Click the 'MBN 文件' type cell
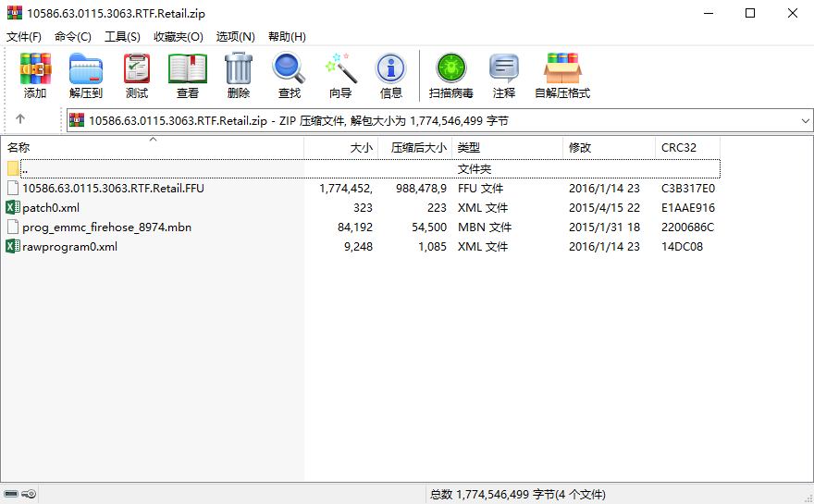 pos(485,227)
